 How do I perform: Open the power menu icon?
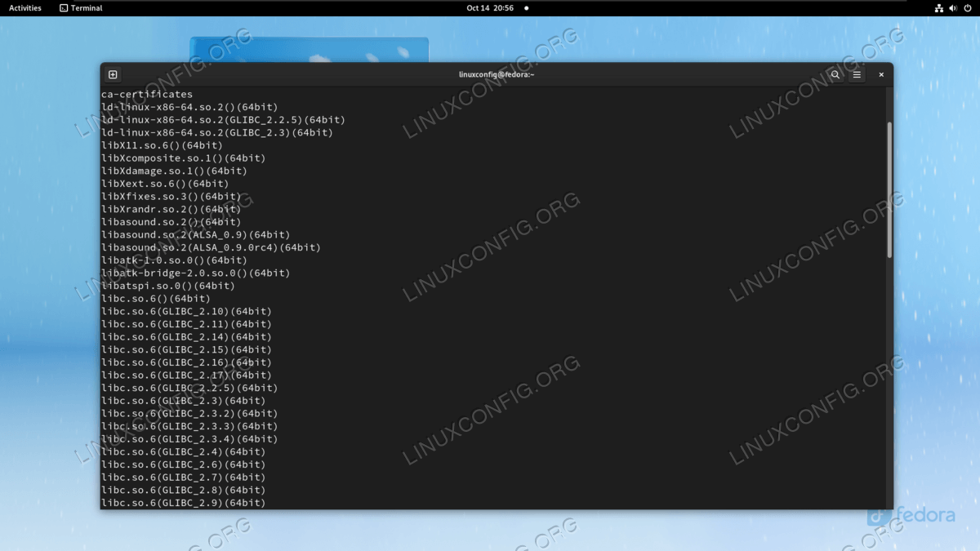(968, 8)
